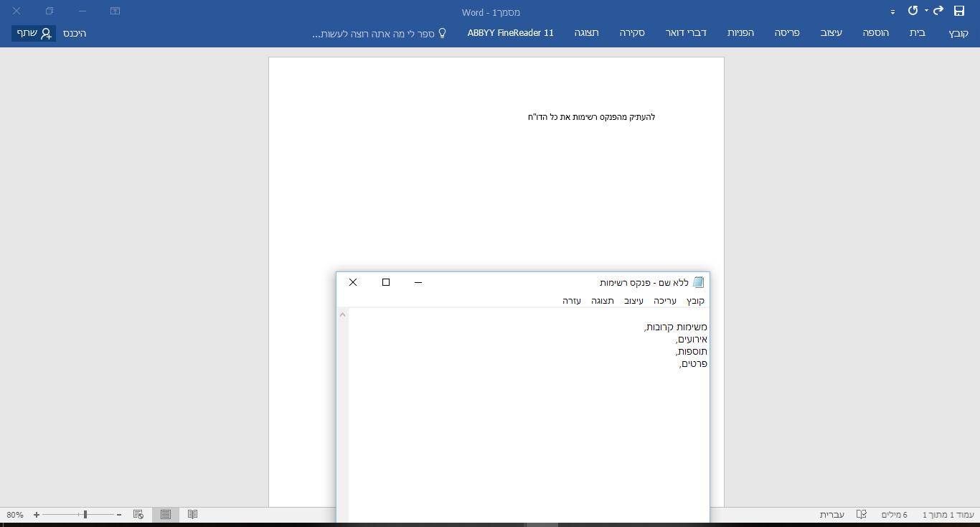Image resolution: width=980 pixels, height=527 pixels.
Task: Open the תצוגה (View) ribbon tab in Word
Action: click(x=586, y=33)
